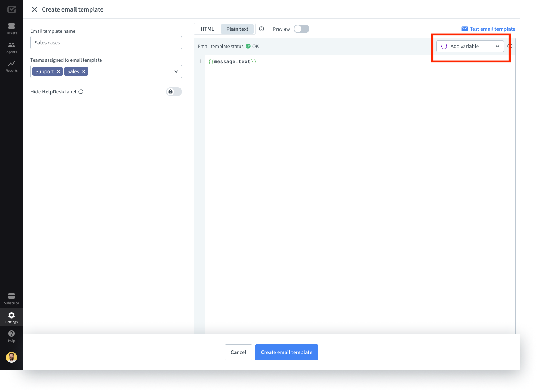
Task: Remove the Support team tag
Action: pyautogui.click(x=58, y=71)
